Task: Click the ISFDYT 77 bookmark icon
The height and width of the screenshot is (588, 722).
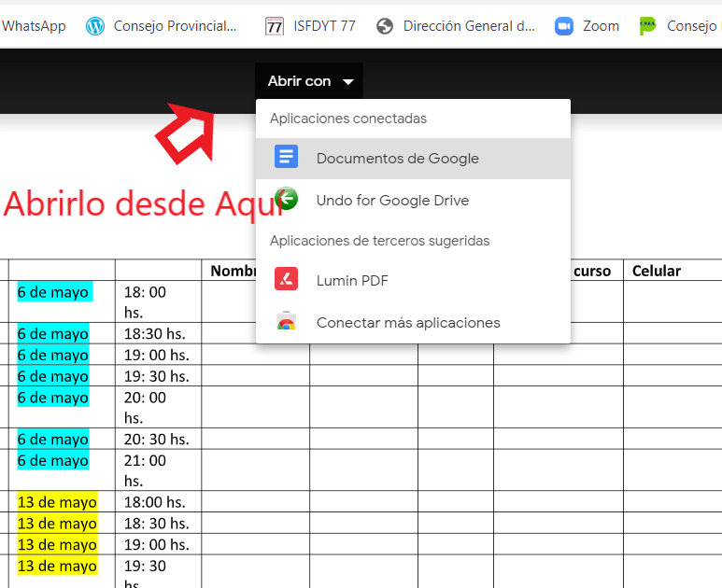Action: click(274, 26)
